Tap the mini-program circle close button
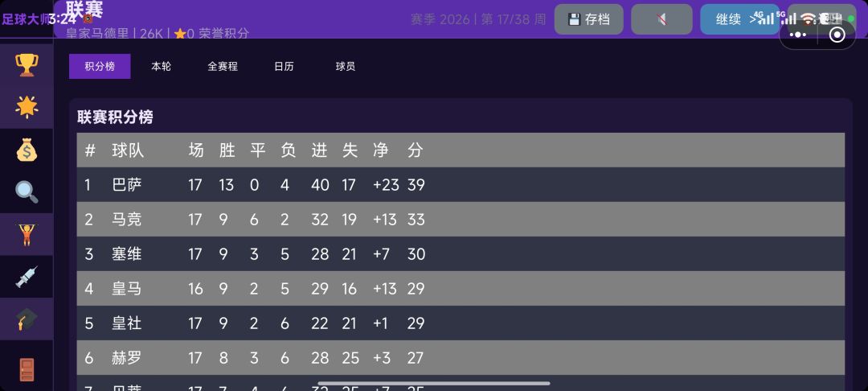The image size is (868, 391). pyautogui.click(x=837, y=35)
